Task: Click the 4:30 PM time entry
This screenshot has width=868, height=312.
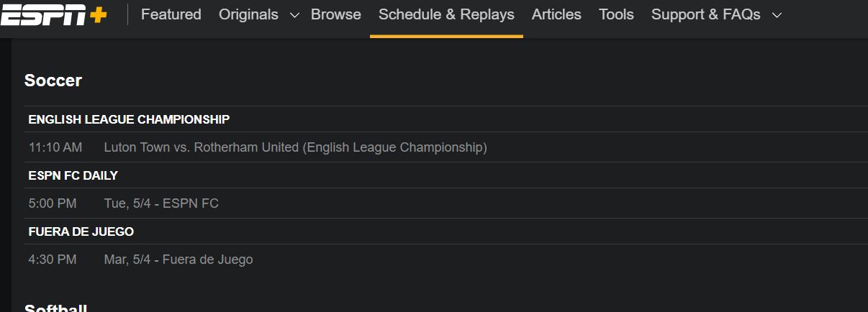Action: coord(53,260)
